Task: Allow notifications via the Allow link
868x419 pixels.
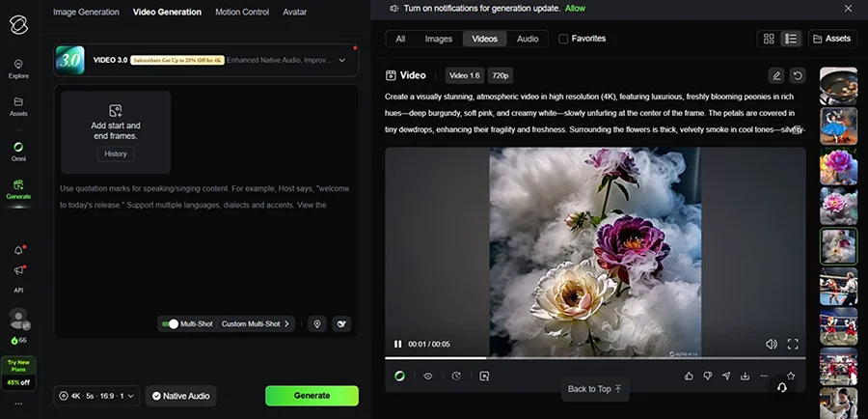Action: (x=575, y=9)
